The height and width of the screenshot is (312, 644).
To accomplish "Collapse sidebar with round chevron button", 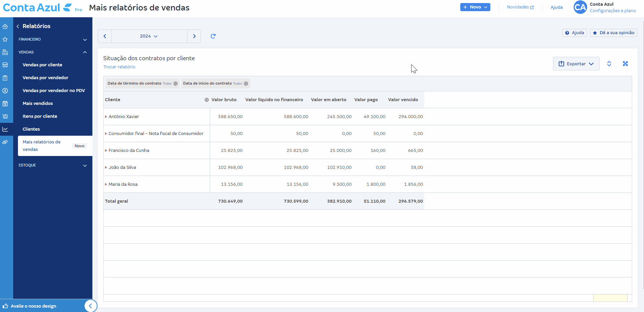I will coord(90,306).
